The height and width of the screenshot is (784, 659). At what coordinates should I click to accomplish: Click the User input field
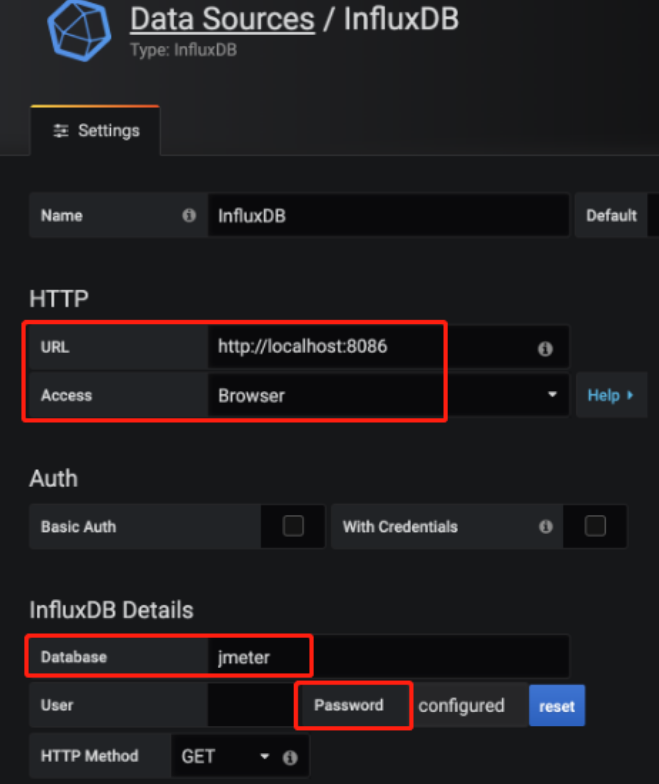251,705
